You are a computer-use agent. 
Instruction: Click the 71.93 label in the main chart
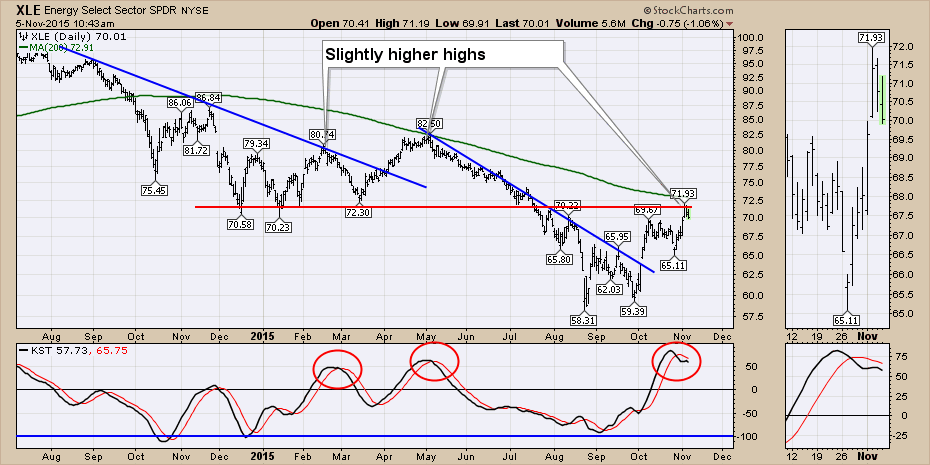tap(683, 193)
